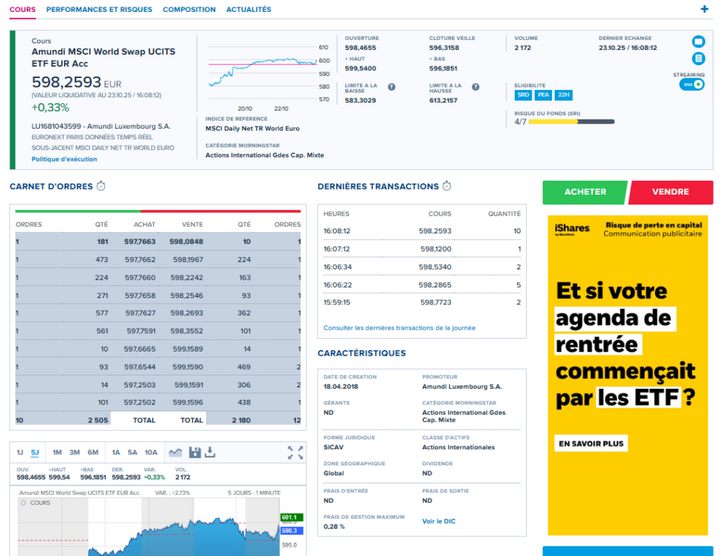Click the plus icon at top right
Viewport: 720px width, 556px height.
[x=705, y=9]
